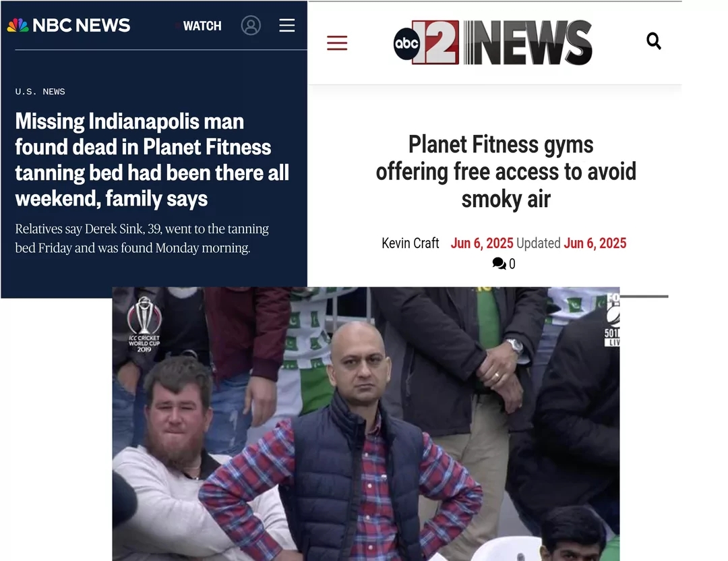Click the NBC NEWS wordmark text
This screenshot has height=561, width=728.
point(82,26)
